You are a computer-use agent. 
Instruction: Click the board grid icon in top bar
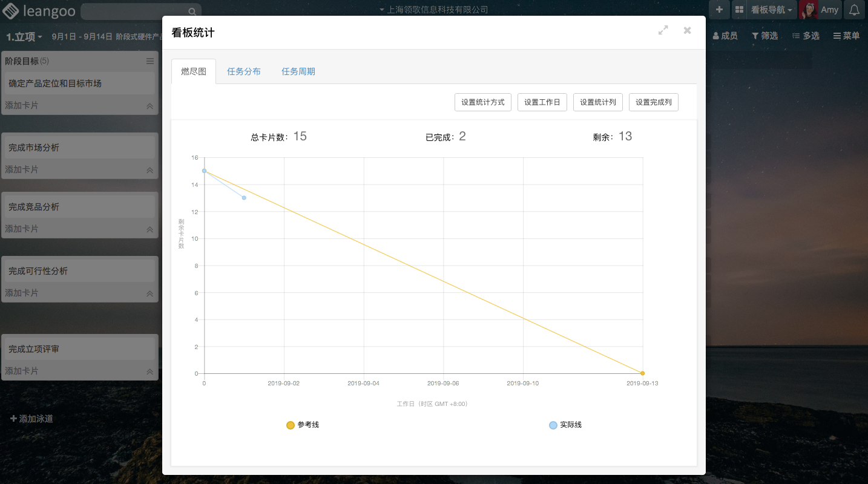pos(739,10)
